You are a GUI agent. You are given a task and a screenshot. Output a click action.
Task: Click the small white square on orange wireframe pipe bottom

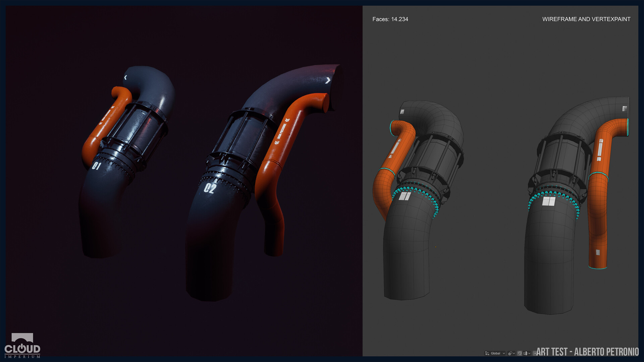tap(597, 252)
